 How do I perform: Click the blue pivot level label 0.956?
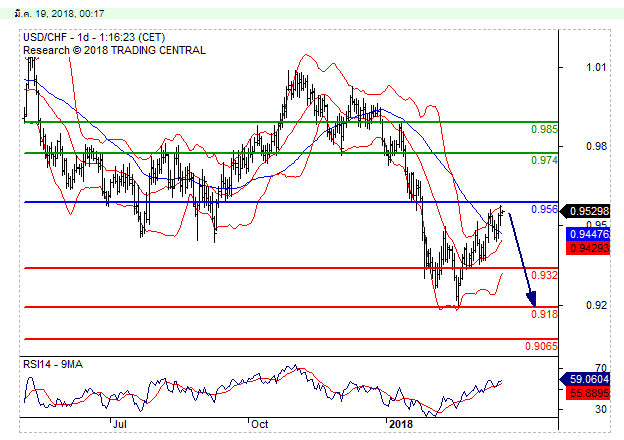click(544, 209)
